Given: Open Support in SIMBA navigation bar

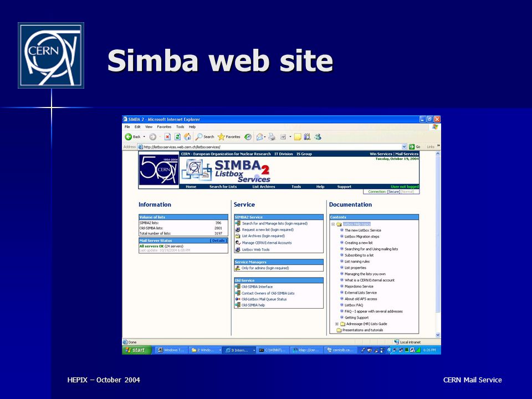Looking at the screenshot, I should (x=344, y=187).
